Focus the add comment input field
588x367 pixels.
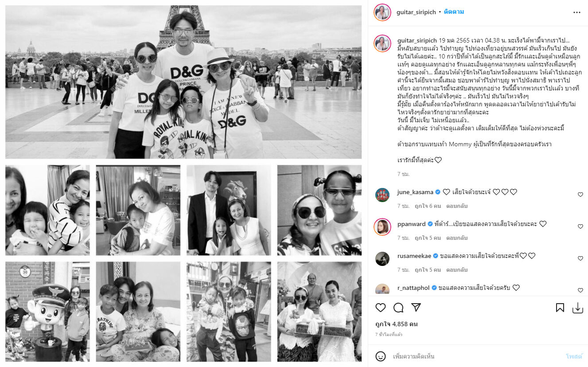tap(476, 356)
